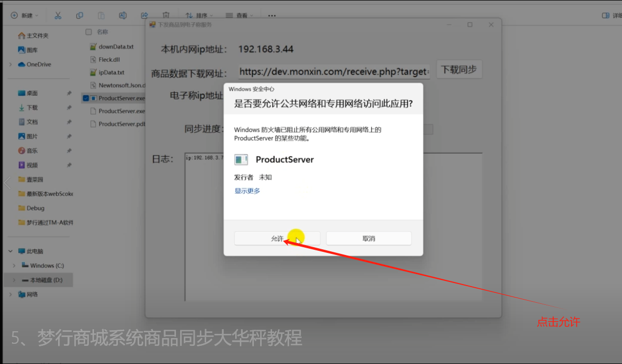
Task: Click the pin icon beside 音乐
Action: tap(69, 151)
